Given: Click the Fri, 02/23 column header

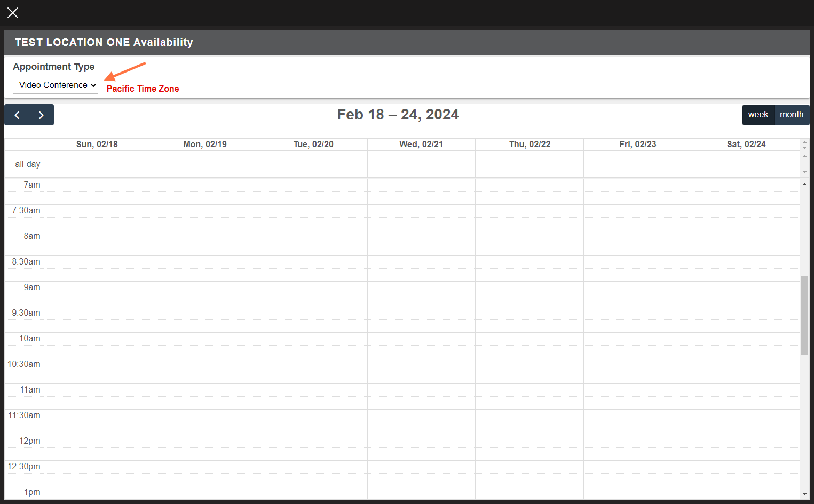Looking at the screenshot, I should pos(638,144).
